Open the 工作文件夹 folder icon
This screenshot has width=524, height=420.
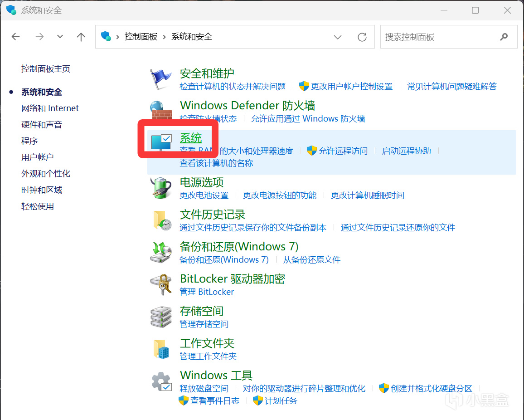coord(161,349)
